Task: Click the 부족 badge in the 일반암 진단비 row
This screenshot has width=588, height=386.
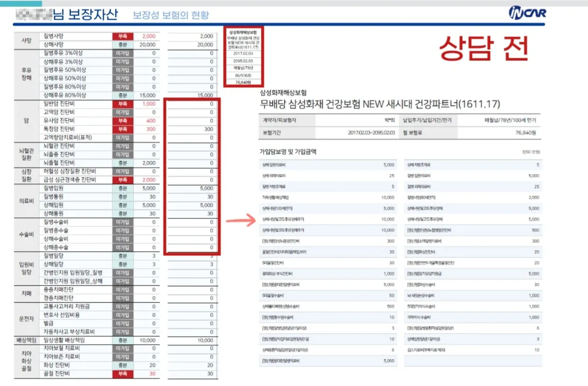Action: click(x=123, y=104)
